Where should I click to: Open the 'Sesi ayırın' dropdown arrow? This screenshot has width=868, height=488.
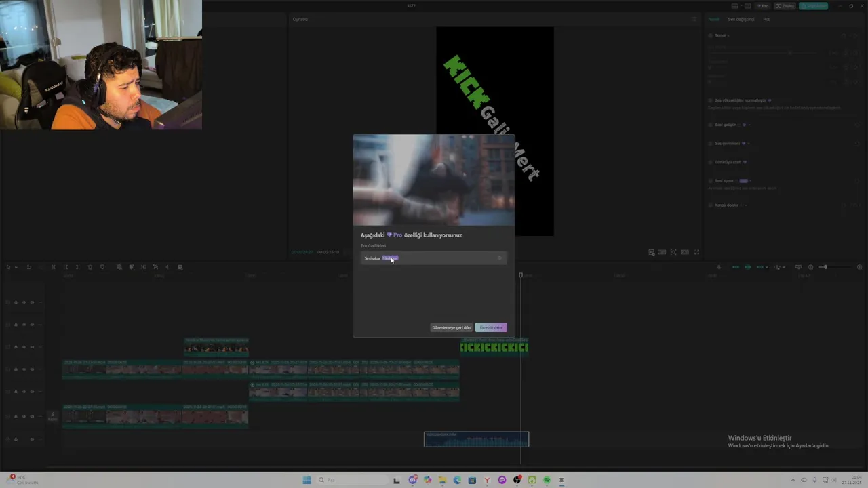(751, 181)
